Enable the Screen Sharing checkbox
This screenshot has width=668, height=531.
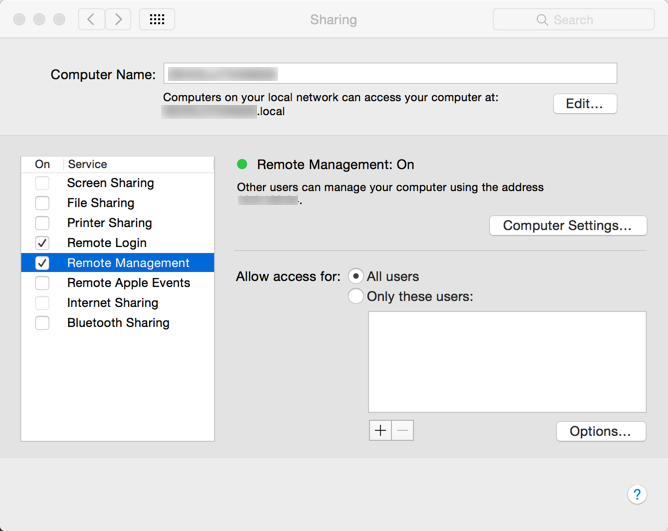tap(42, 183)
